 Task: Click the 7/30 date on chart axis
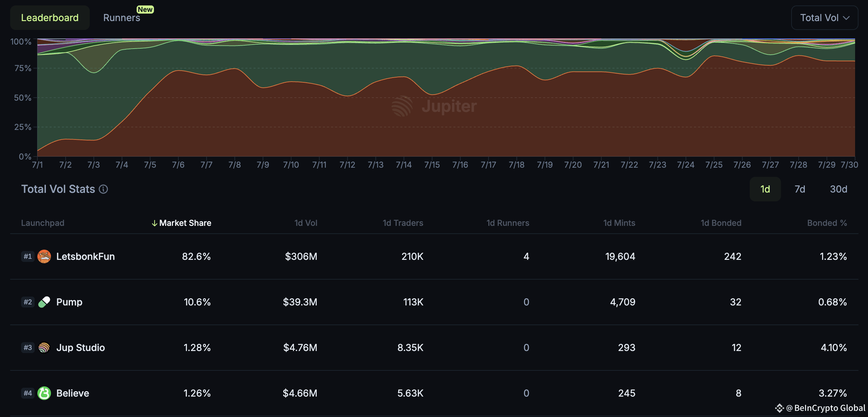(x=849, y=165)
